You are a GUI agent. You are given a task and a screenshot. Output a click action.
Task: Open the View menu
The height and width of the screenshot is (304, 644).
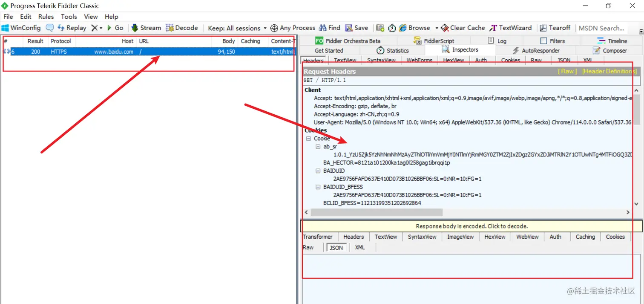[91, 17]
